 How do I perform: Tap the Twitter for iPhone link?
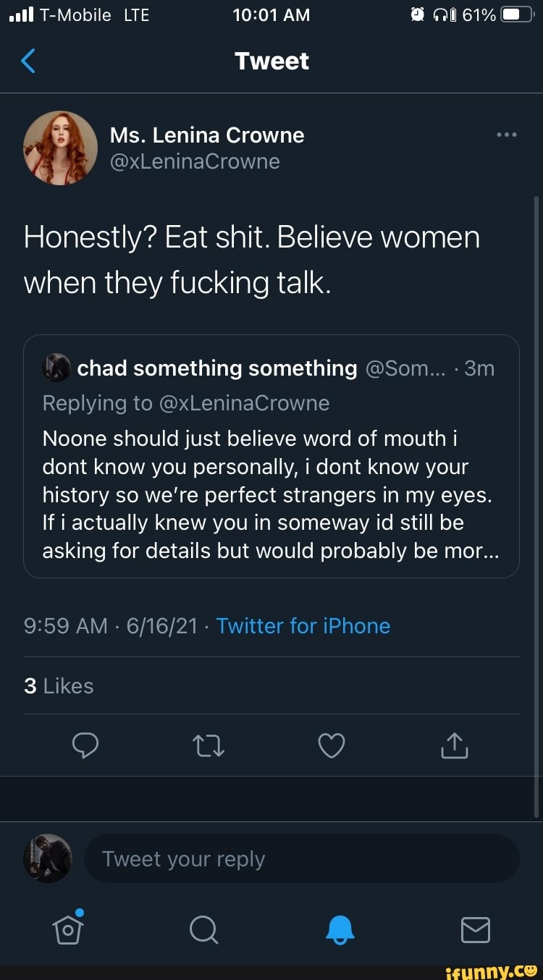click(303, 626)
